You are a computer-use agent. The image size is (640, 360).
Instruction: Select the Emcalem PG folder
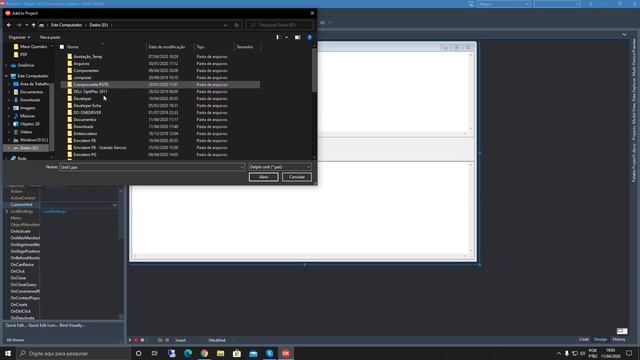pos(84,155)
